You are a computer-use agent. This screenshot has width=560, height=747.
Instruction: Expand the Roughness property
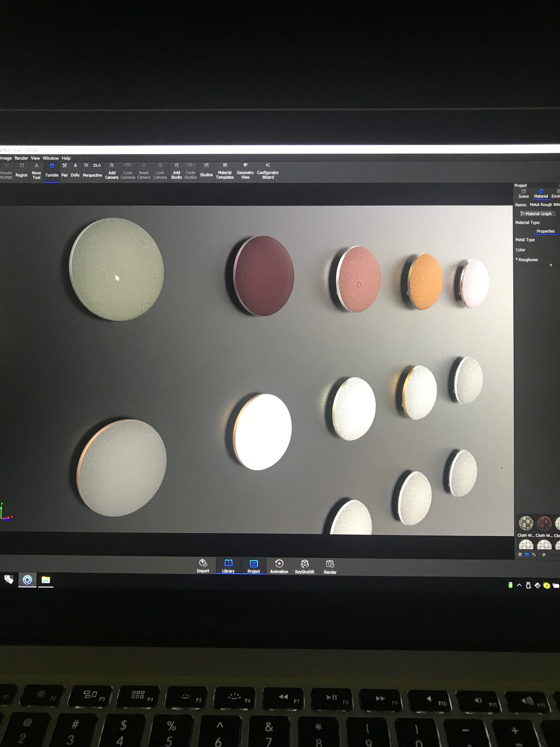click(517, 259)
